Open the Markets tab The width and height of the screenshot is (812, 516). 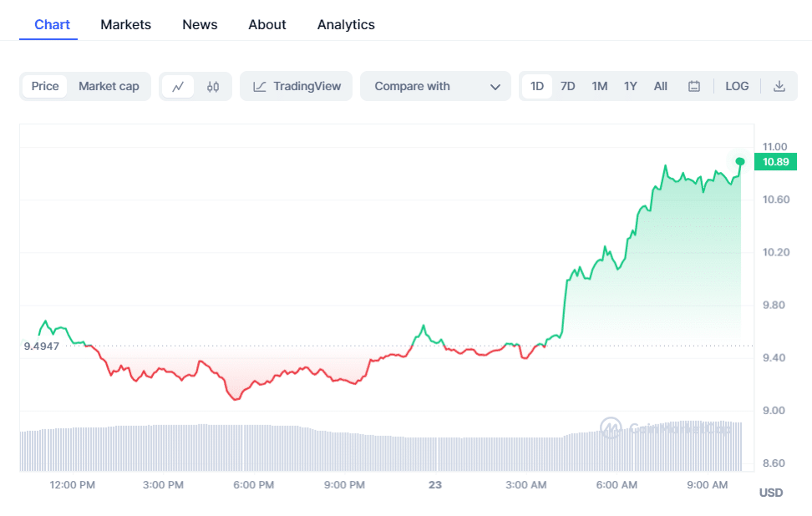click(x=125, y=24)
